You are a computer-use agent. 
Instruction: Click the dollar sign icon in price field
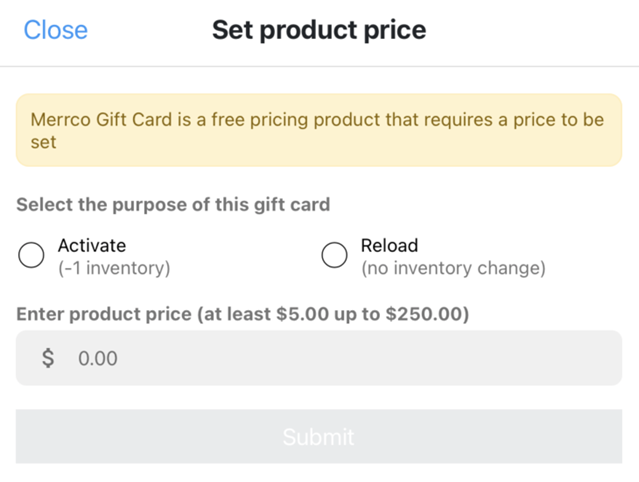[48, 358]
